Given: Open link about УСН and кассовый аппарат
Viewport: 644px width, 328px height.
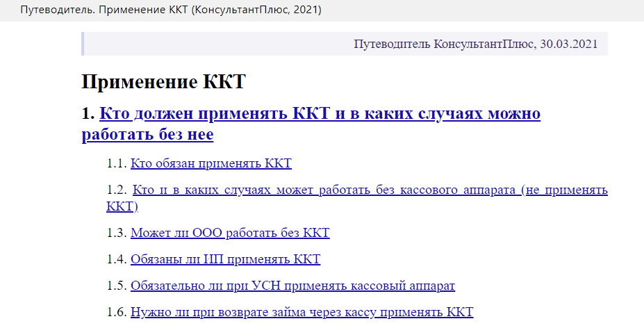Looking at the screenshot, I should [292, 286].
